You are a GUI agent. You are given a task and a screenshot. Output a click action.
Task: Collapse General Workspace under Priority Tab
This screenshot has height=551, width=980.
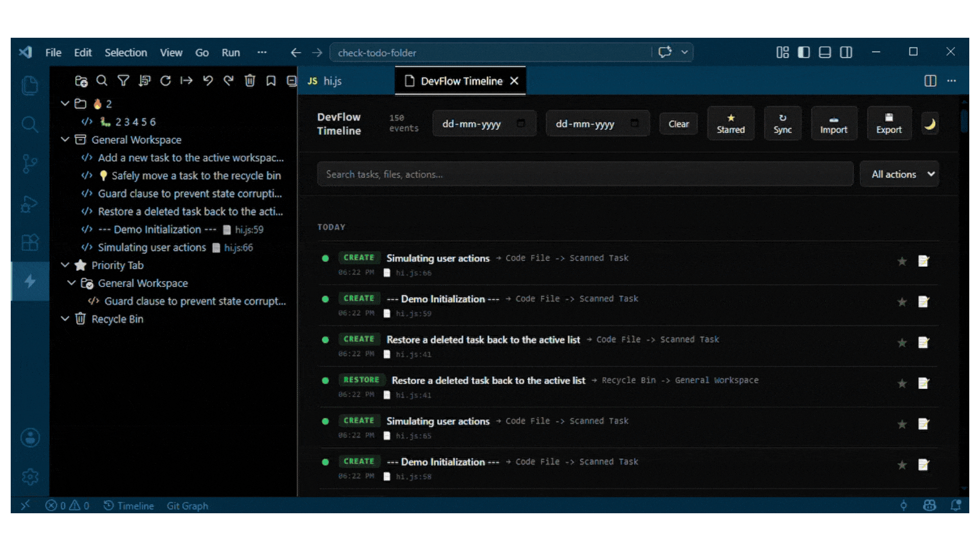[x=71, y=283]
